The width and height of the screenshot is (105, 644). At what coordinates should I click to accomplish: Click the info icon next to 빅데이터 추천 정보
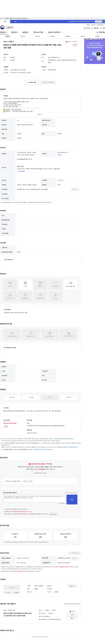pos(13,631)
